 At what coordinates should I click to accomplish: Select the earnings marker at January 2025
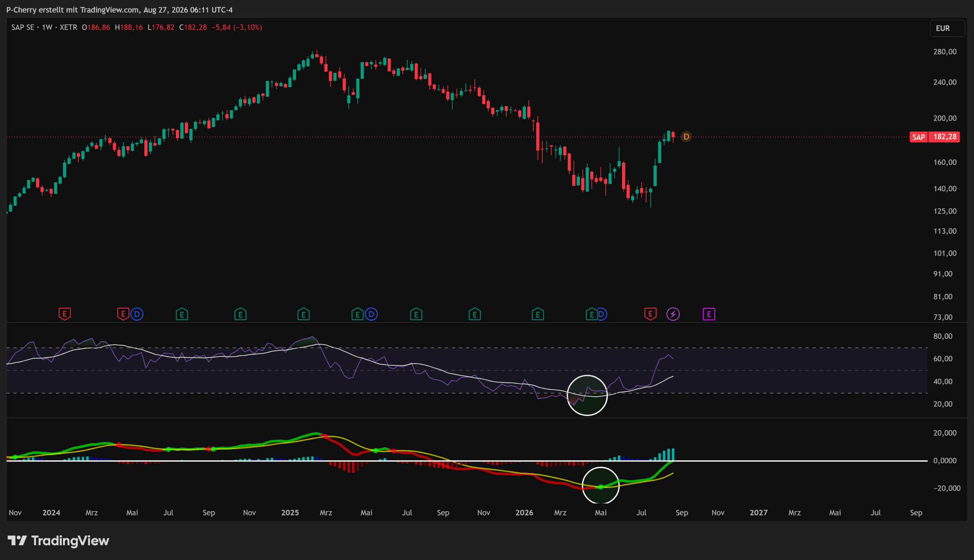coord(303,314)
